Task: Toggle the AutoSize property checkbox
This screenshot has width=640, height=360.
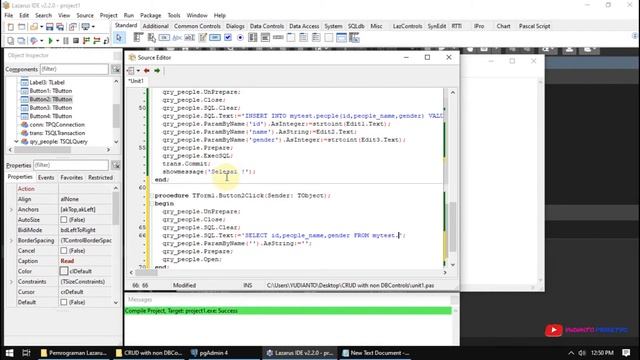Action: point(64,220)
